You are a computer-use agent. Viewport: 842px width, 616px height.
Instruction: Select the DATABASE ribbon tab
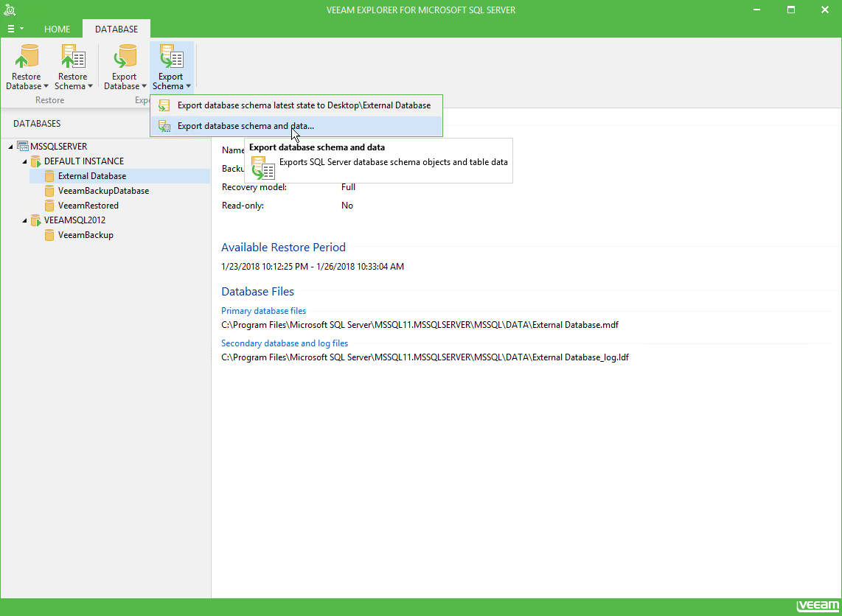(116, 29)
